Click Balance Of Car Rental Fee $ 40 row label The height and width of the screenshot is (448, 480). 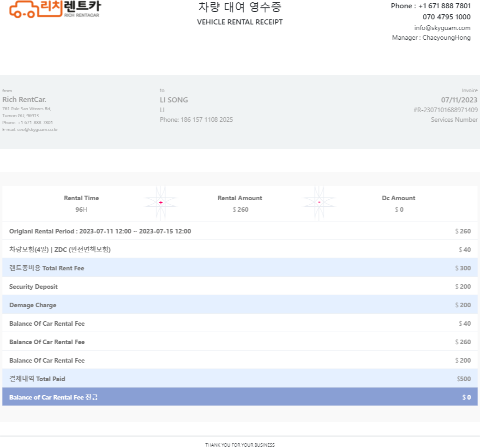47,323
